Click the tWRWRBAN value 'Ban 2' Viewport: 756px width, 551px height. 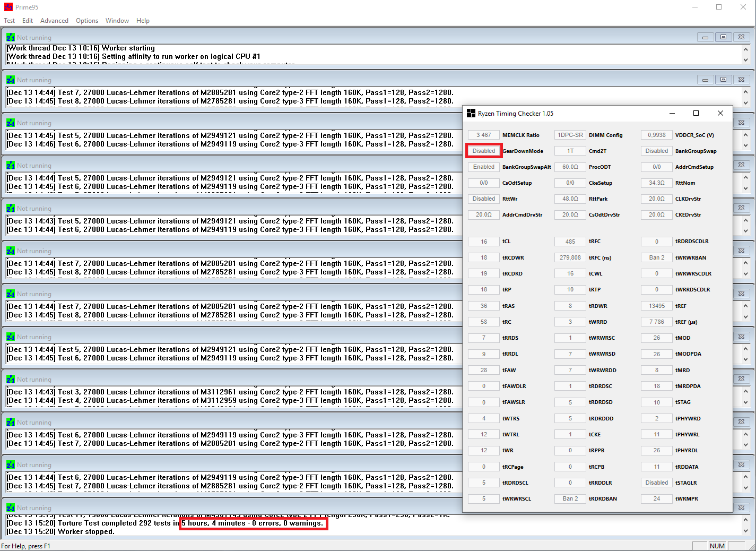[657, 257]
